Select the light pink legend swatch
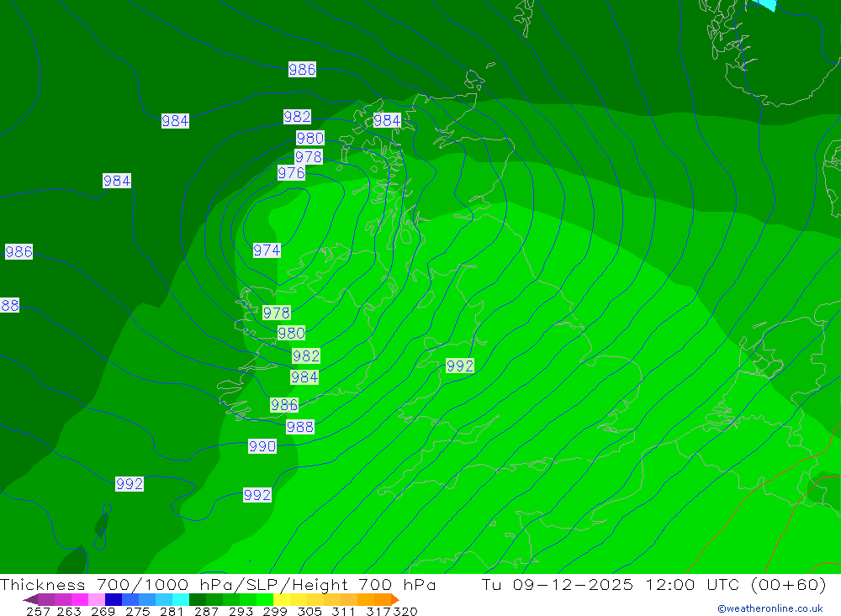Viewport: 841px width, 616px height. (97, 599)
